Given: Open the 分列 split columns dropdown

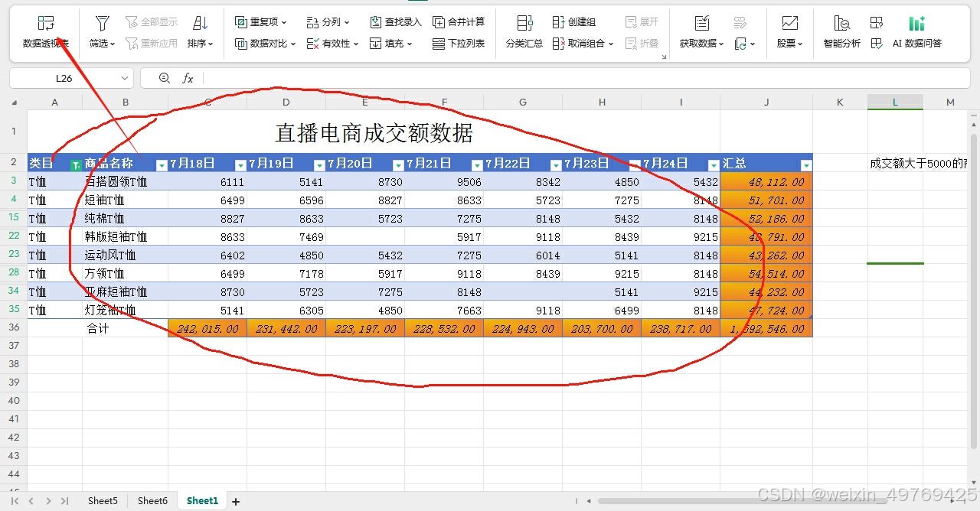Looking at the screenshot, I should click(328, 22).
